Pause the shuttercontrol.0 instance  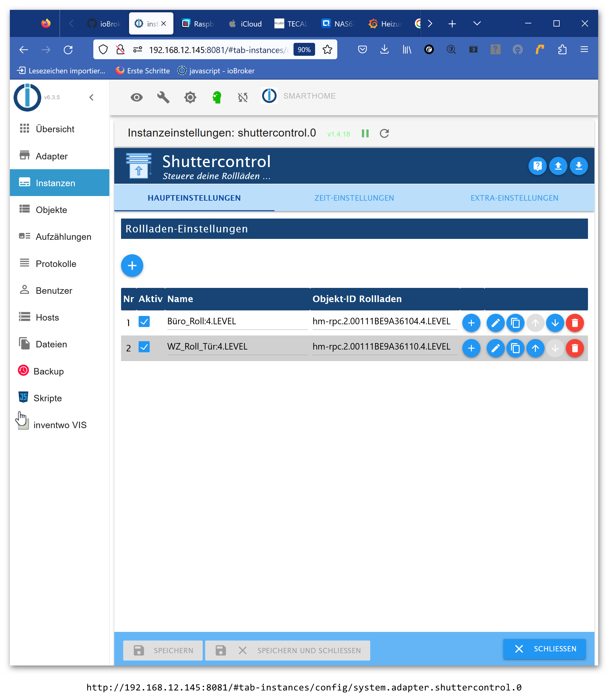(x=365, y=133)
